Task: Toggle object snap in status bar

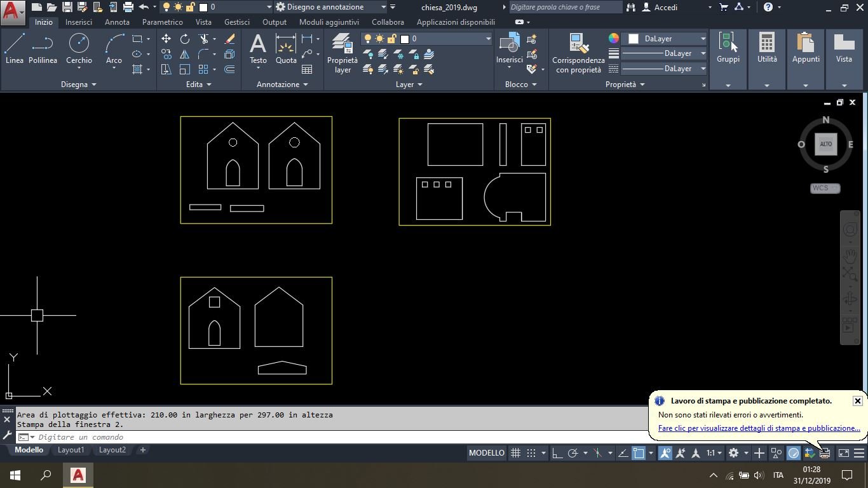Action: (x=639, y=453)
